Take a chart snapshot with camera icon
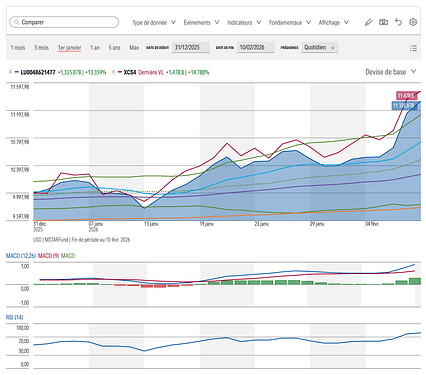Screen dimensions: 426x375 383,22
